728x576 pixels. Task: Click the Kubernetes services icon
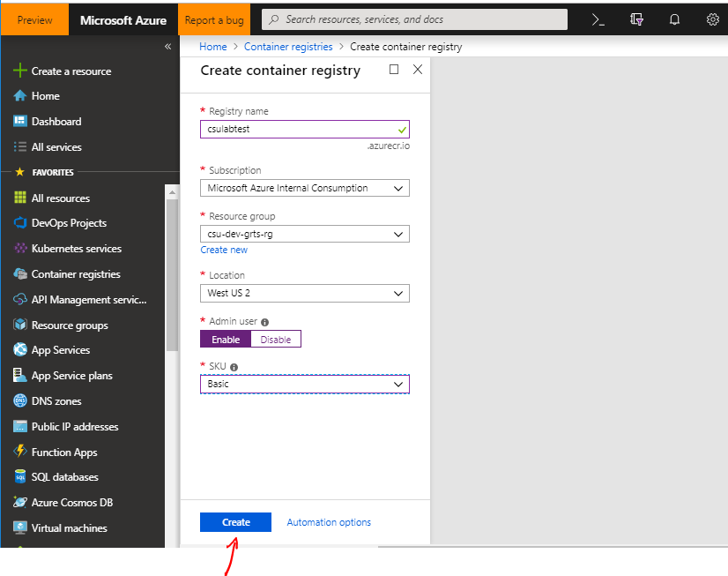[20, 248]
